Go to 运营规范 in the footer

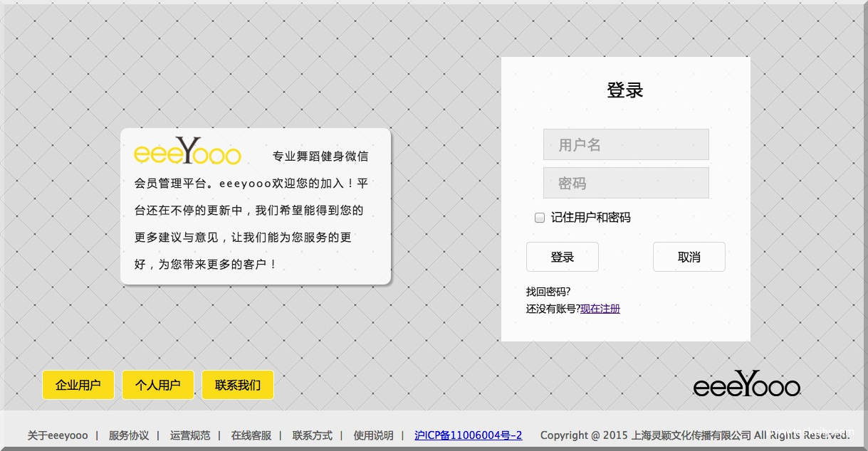(x=190, y=435)
